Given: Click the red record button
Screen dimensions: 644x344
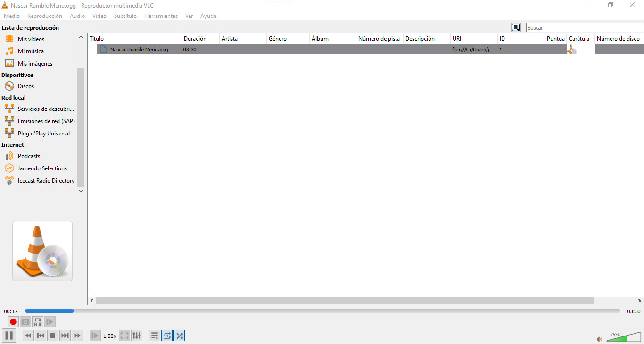Looking at the screenshot, I should tap(13, 322).
